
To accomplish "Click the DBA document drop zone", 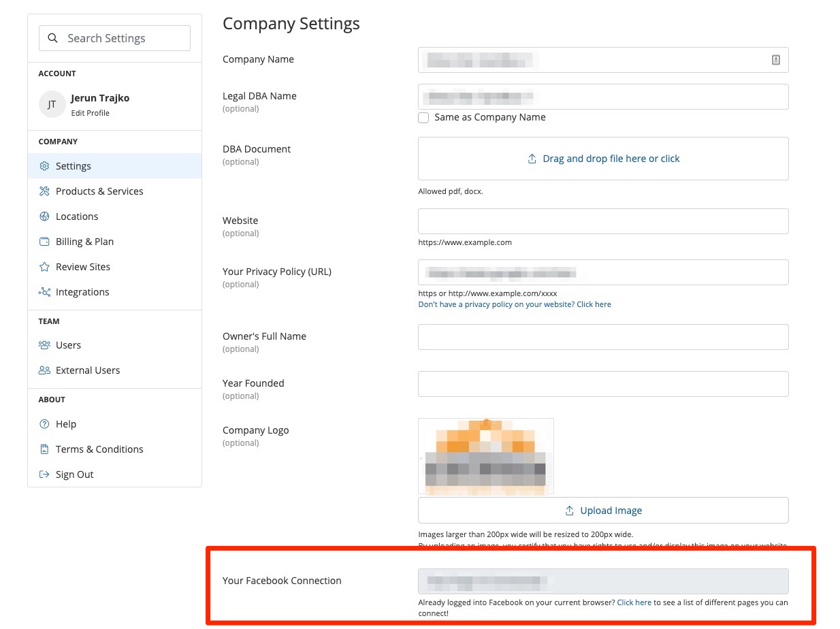I will point(602,159).
